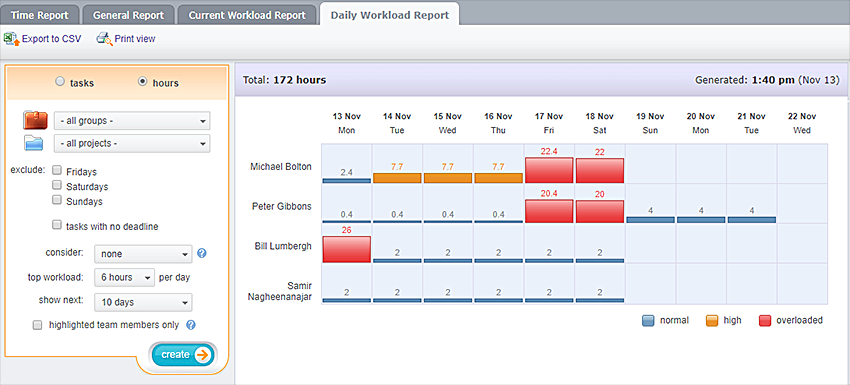850x385 pixels.
Task: Click the Total 172 hours text
Action: point(285,80)
